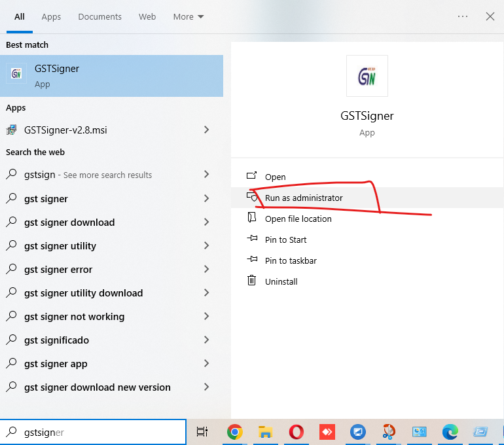Select web suggestion 'gst signer app'
Image resolution: width=504 pixels, height=445 pixels.
coord(111,363)
